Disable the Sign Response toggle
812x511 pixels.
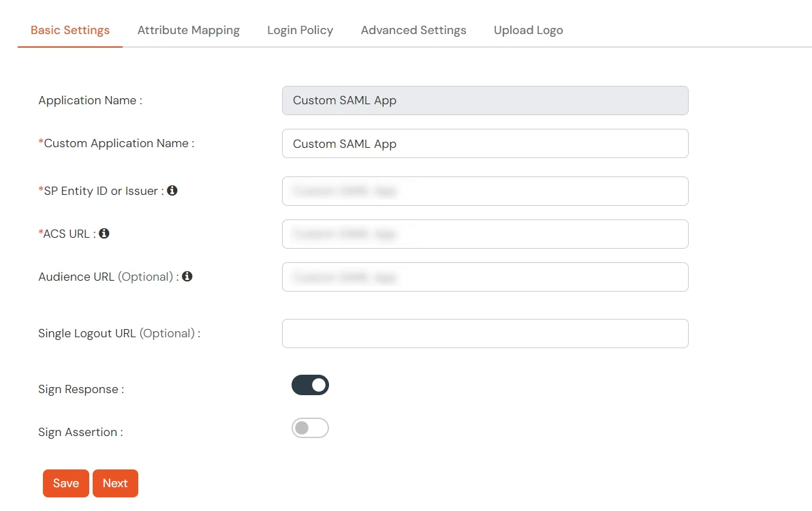coord(310,385)
